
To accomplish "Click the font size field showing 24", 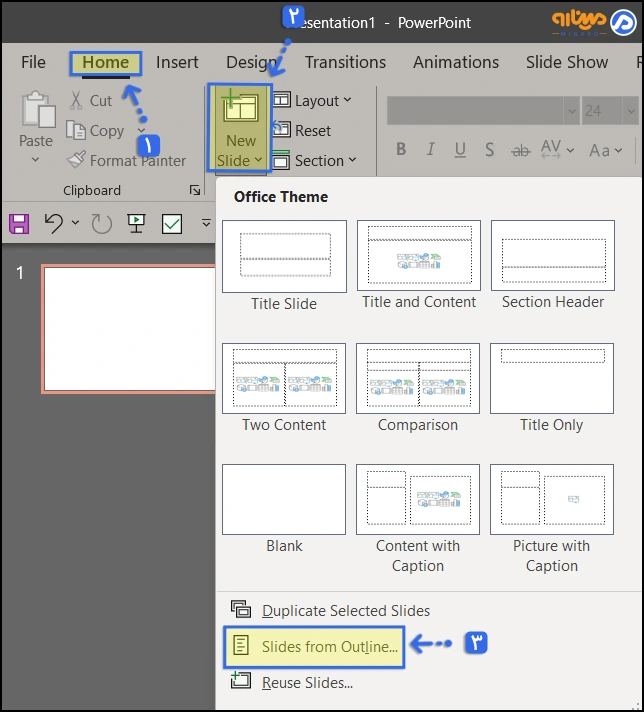I will coord(603,110).
